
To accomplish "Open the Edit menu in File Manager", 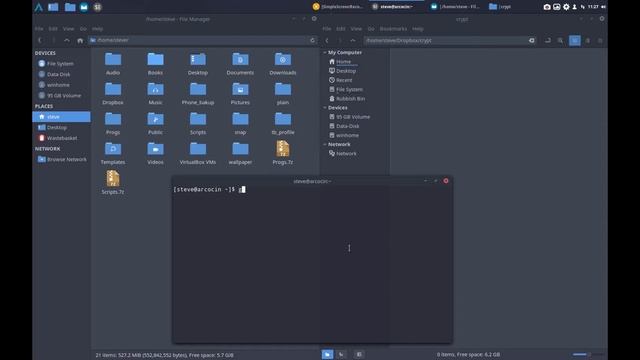I will 53,29.
